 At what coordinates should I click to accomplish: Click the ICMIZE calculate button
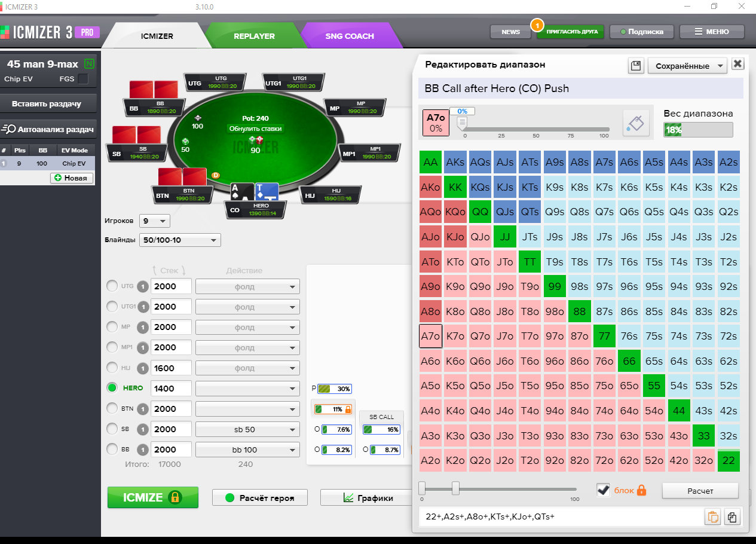[x=152, y=497]
